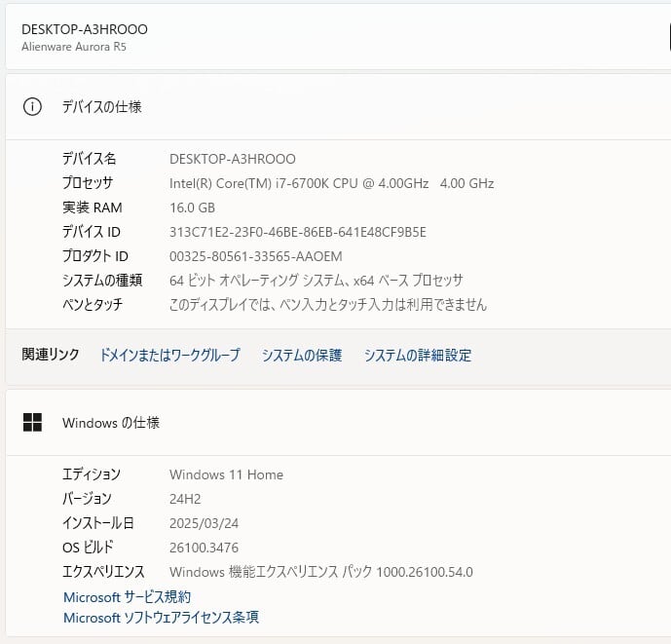Image resolution: width=671 pixels, height=644 pixels.
Task: Click the インストール日 value 2025/03/24
Action: [x=204, y=523]
